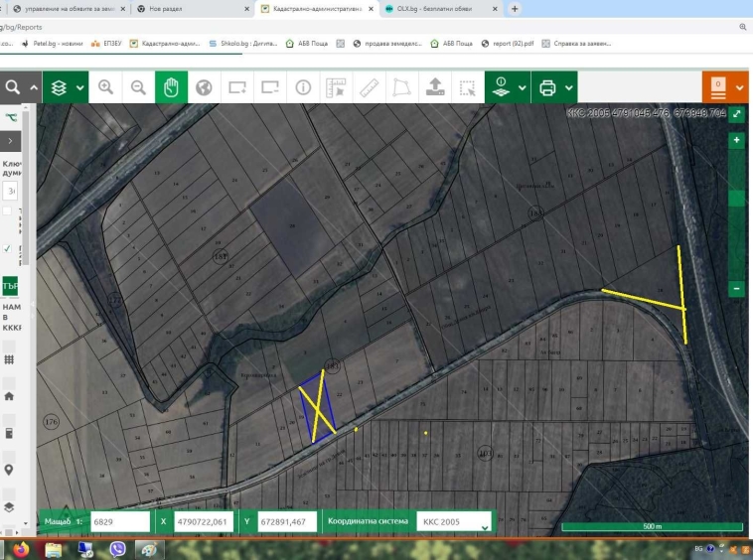Open the map layers tool

pyautogui.click(x=59, y=87)
